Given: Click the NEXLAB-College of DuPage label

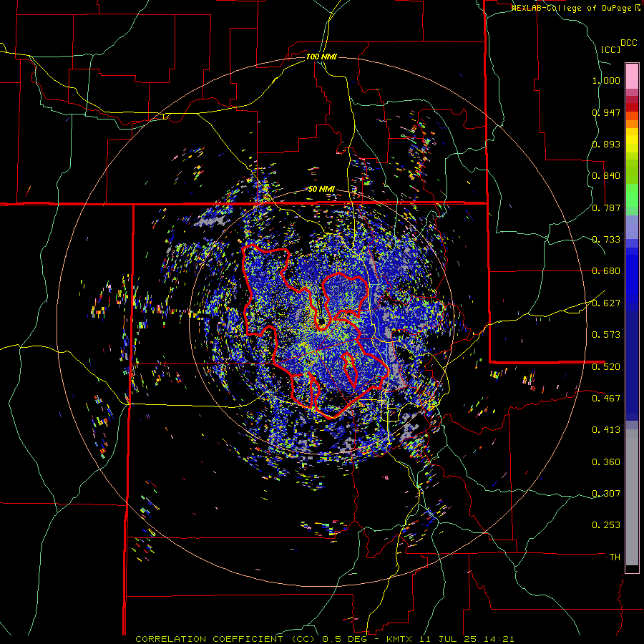Looking at the screenshot, I should pos(571,8).
